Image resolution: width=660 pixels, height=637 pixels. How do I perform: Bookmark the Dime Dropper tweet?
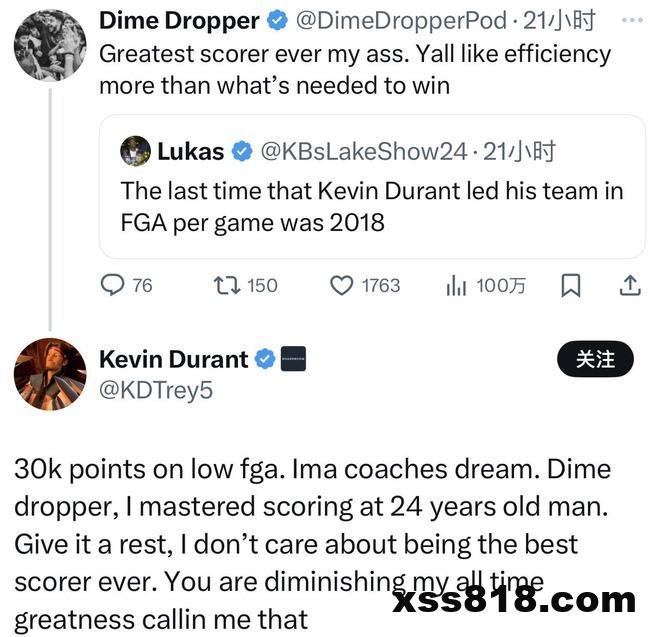pyautogui.click(x=571, y=285)
